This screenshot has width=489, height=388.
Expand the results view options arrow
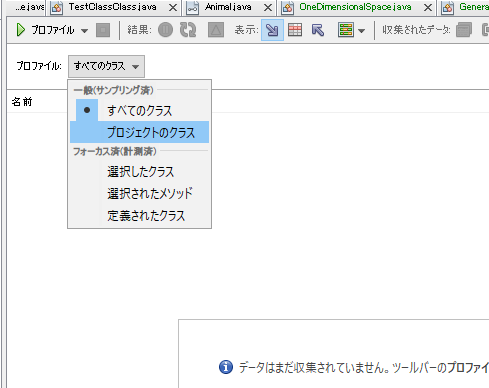coord(361,31)
